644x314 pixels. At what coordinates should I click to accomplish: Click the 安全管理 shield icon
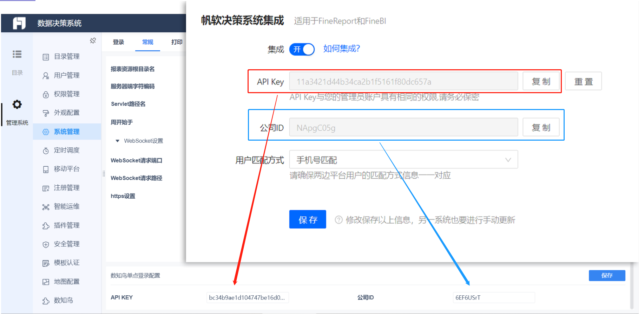[46, 244]
